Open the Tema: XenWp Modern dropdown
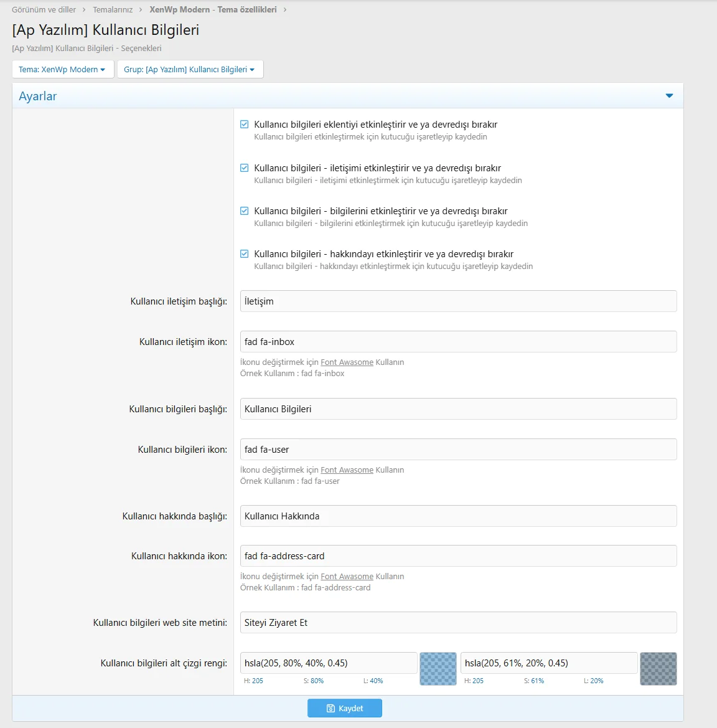Image resolution: width=717 pixels, height=728 pixels. tap(62, 69)
